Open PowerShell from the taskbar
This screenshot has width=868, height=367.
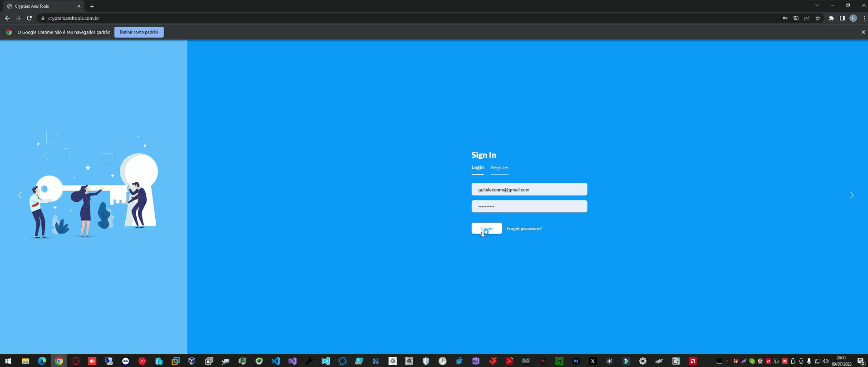pyautogui.click(x=359, y=361)
